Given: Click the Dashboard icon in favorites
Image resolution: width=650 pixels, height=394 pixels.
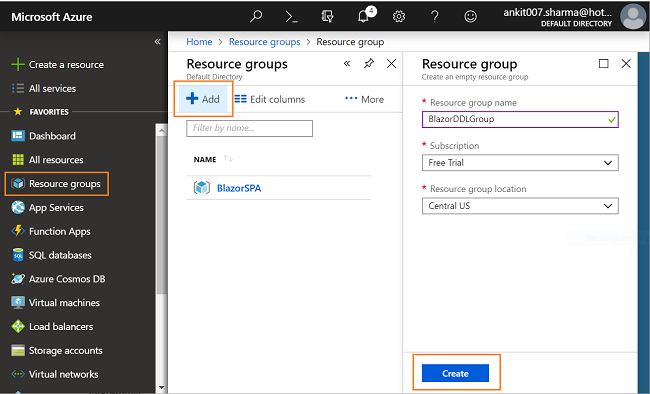Looking at the screenshot, I should tap(18, 136).
